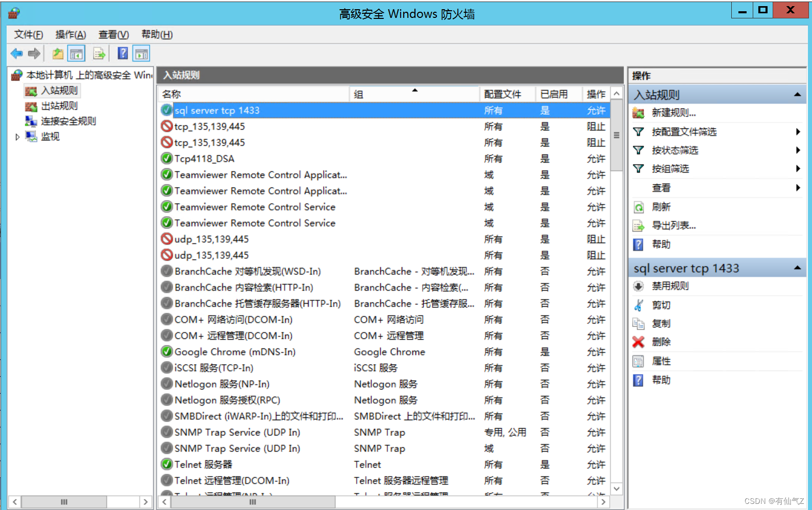
Task: Sort by the 名称 column header
Action: 254,94
